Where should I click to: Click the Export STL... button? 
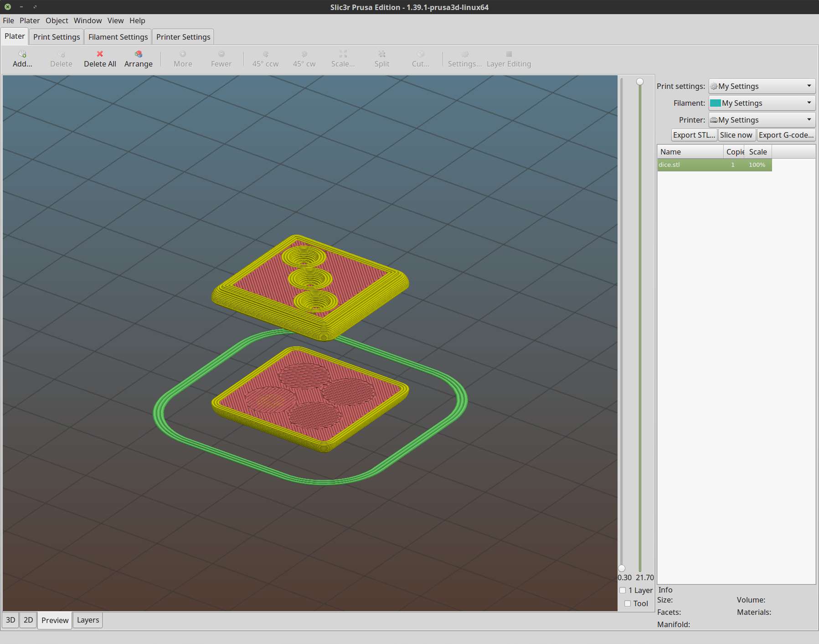694,135
